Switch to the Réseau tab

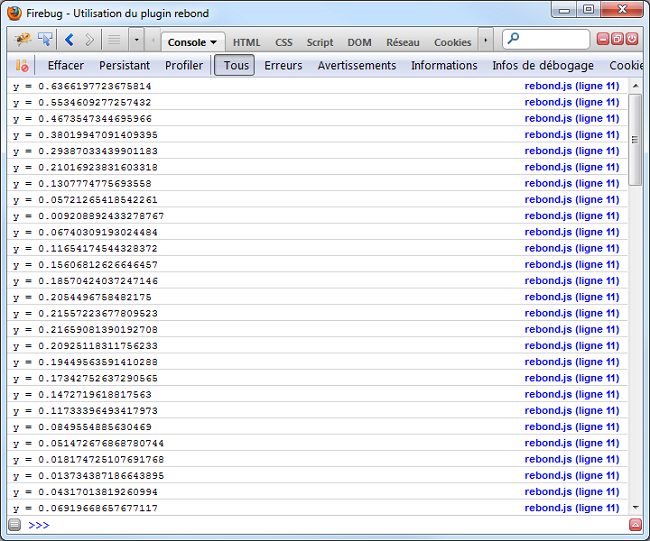[403, 42]
